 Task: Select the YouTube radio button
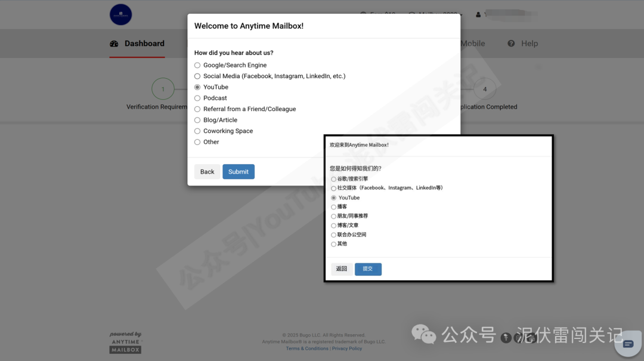click(197, 87)
